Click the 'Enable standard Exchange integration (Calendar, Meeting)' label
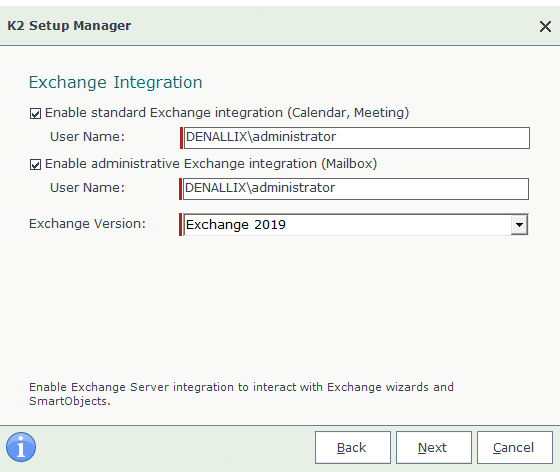Screen dimensions: 560x472 point(227,113)
